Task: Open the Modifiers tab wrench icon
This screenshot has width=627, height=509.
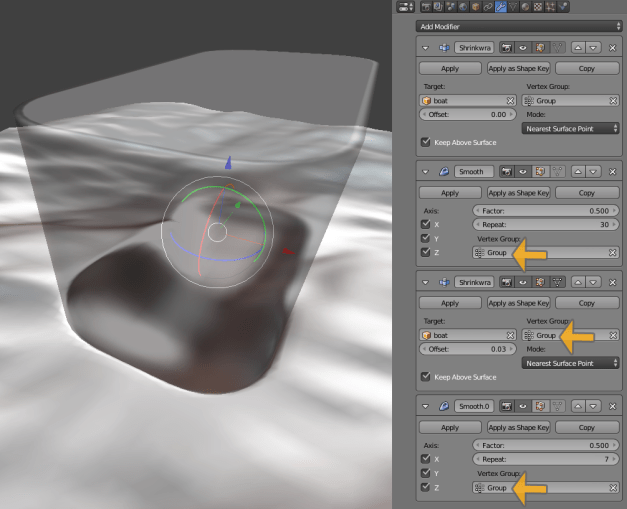Action: point(502,7)
